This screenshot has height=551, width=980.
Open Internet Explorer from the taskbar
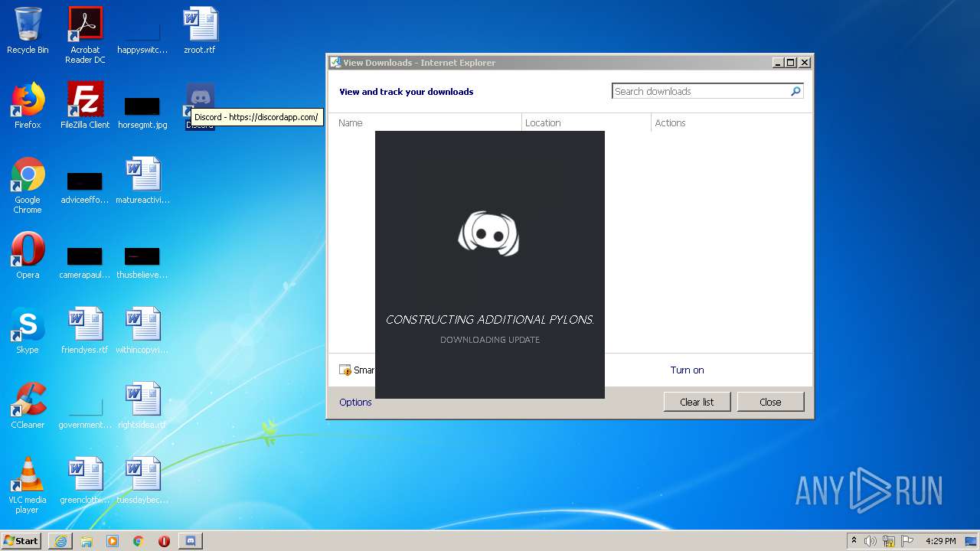point(60,541)
